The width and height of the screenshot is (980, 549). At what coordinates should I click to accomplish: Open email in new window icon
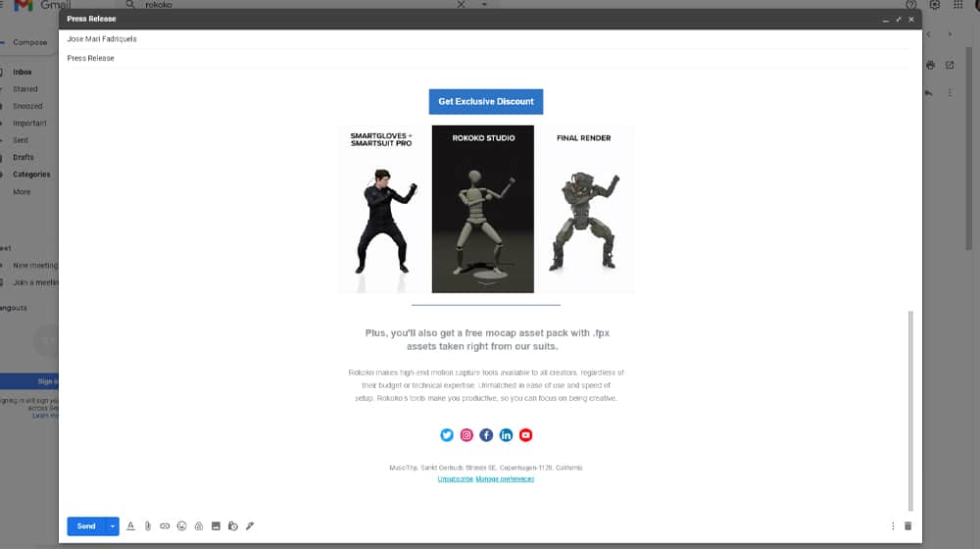(x=950, y=65)
